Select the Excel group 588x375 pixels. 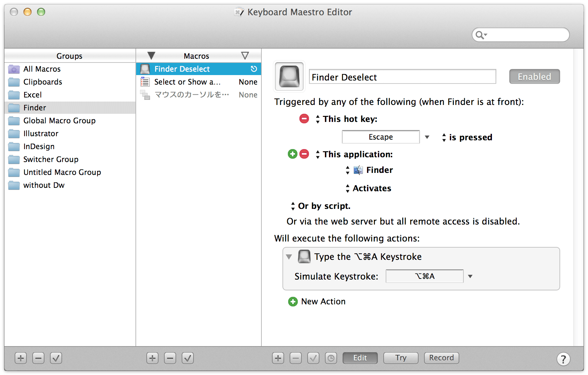click(70, 95)
